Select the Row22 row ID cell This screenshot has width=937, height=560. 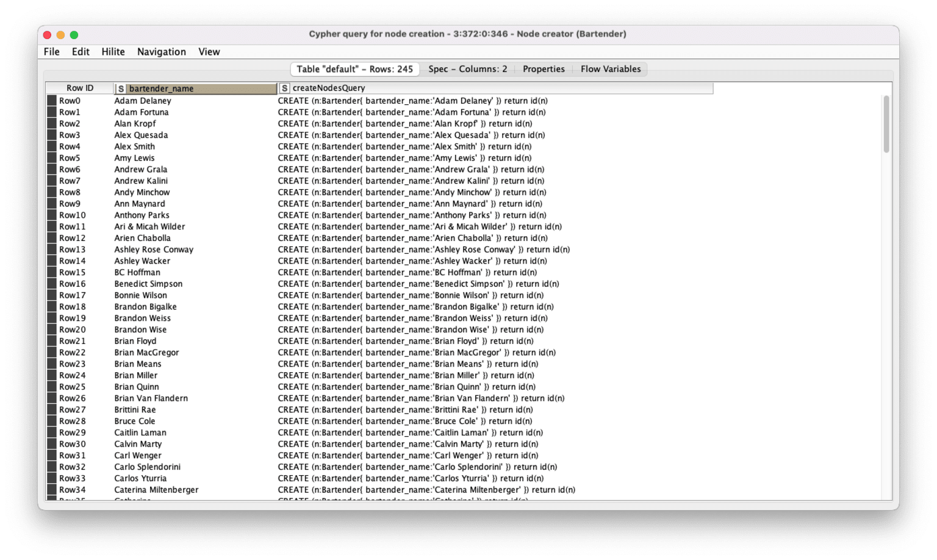80,353
